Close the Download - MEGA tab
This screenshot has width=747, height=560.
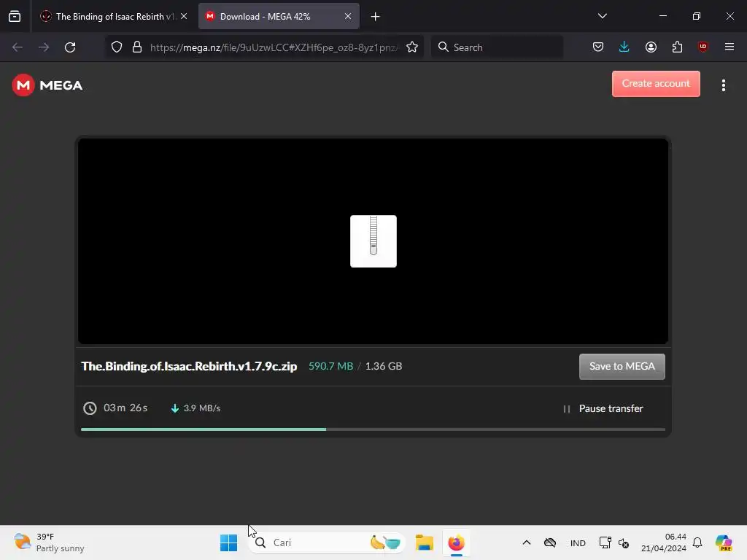click(x=348, y=16)
